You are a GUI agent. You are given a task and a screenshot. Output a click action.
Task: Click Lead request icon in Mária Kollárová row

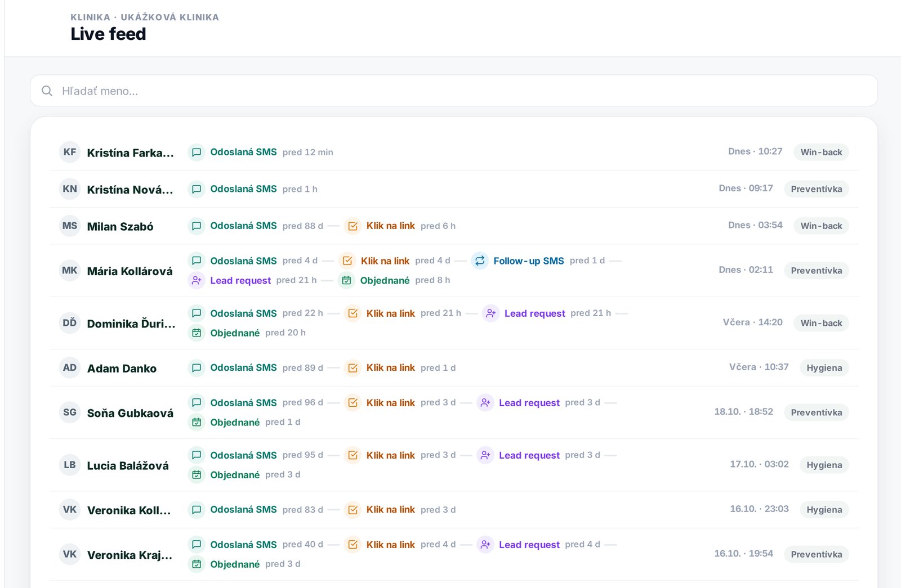(197, 280)
